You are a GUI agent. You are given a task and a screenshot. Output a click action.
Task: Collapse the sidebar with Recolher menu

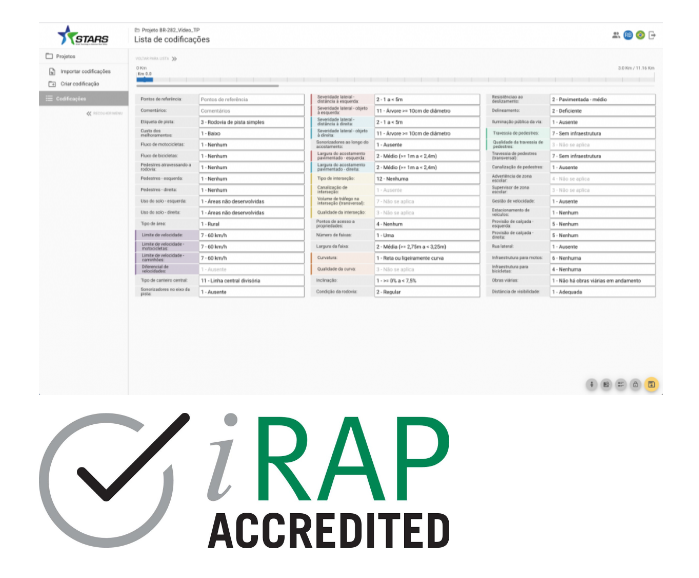point(104,114)
